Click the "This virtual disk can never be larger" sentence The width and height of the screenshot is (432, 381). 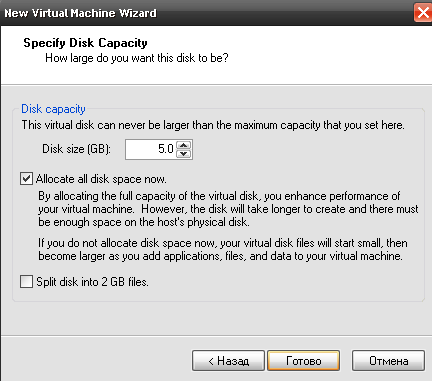click(x=213, y=125)
